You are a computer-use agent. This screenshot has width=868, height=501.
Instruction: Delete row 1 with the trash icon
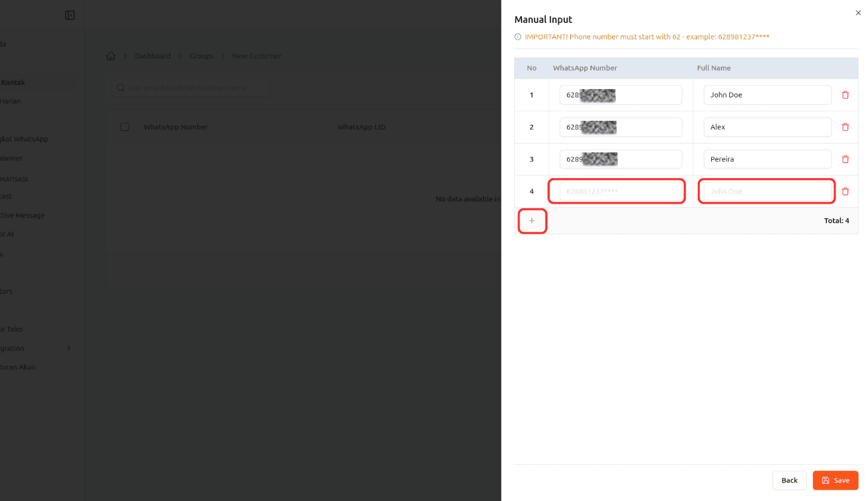tap(845, 95)
